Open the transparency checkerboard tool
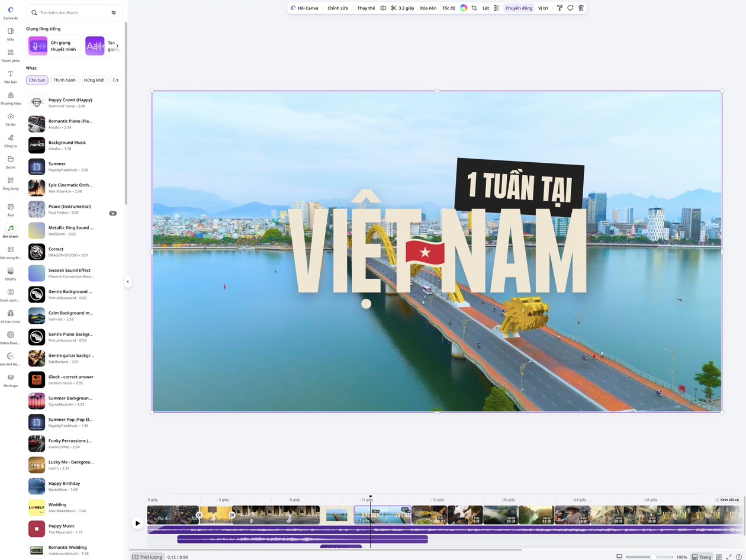This screenshot has width=746, height=560. [497, 8]
